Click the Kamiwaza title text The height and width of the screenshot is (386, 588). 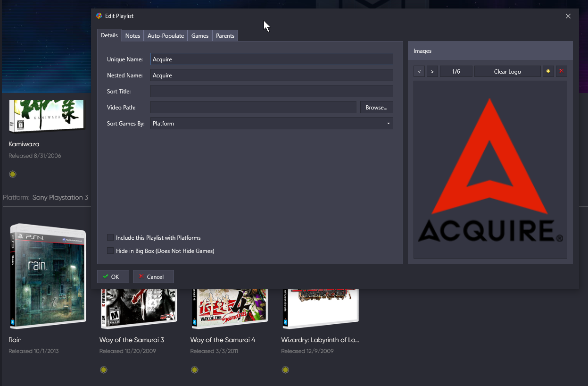(24, 144)
